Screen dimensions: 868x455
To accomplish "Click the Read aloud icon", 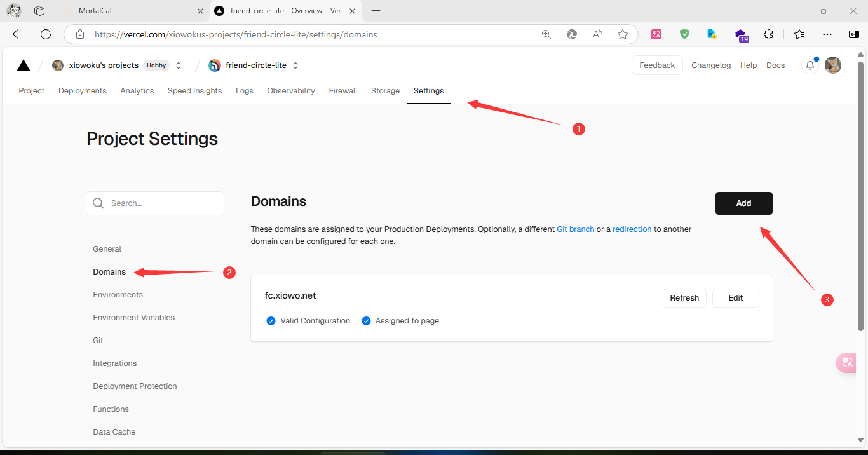I will click(597, 34).
